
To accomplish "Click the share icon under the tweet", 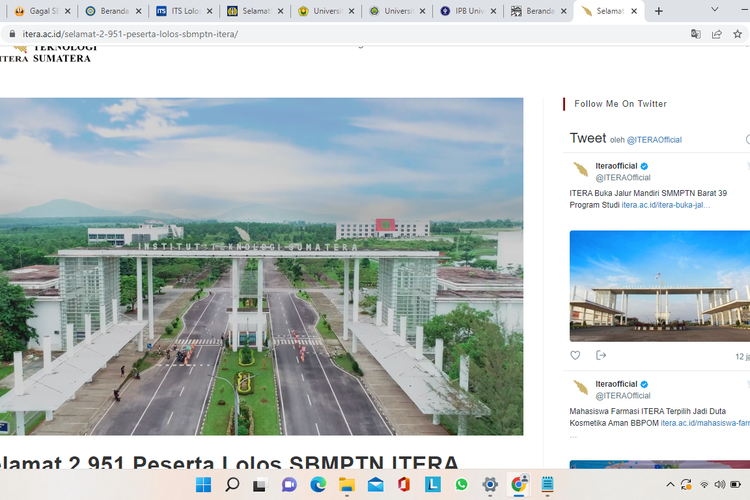I will pos(601,355).
